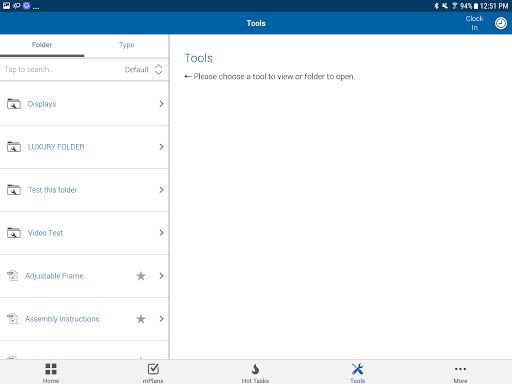
Task: Click the Adjustable Frame document icon
Action: point(12,276)
